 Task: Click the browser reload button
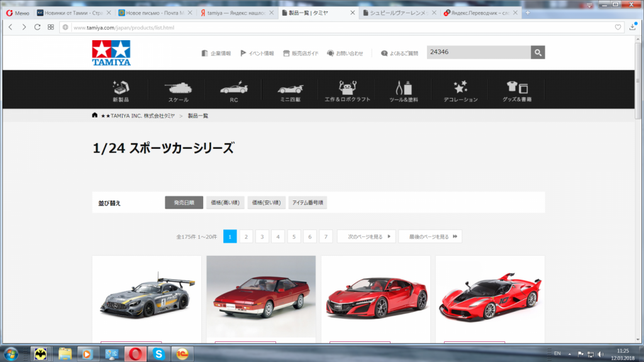coord(37,27)
